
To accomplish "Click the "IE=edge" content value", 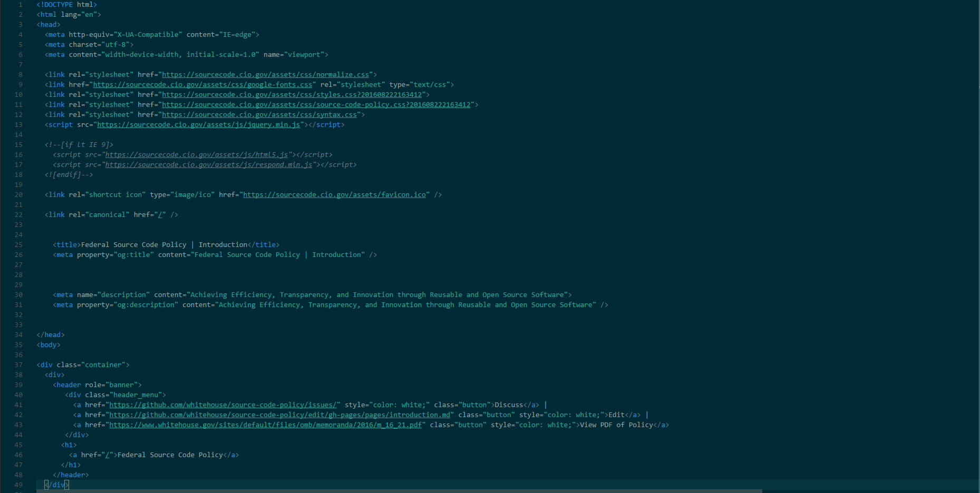I will coord(237,35).
